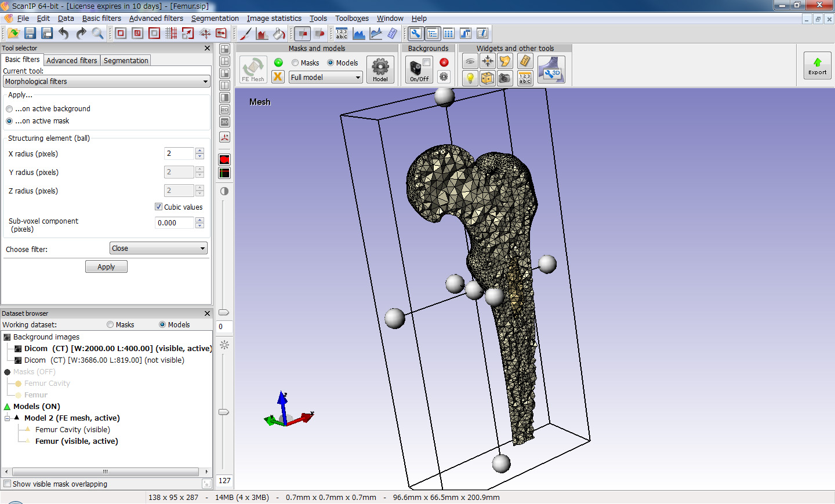Viewport: 835px width, 504px height.
Task: Decrease Sub-voxel component with down arrow
Action: 199,226
